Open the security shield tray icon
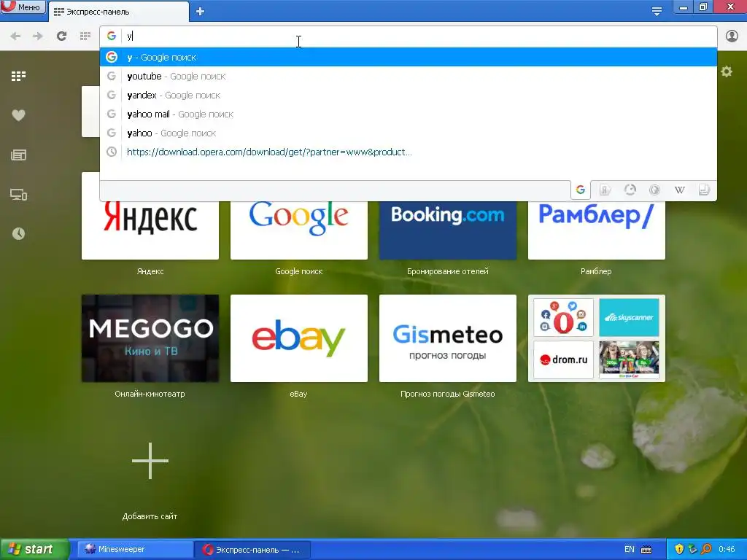 [679, 549]
